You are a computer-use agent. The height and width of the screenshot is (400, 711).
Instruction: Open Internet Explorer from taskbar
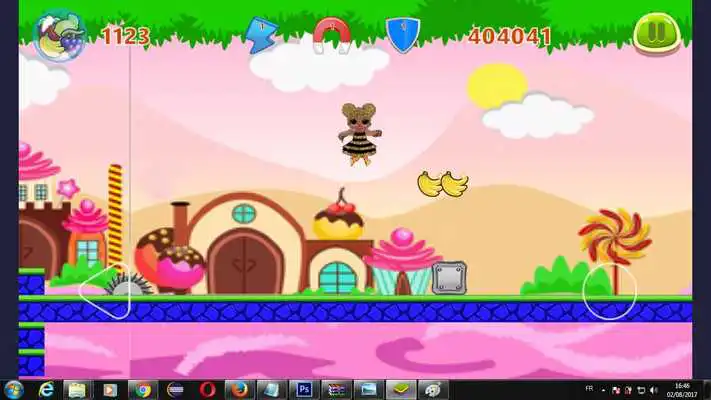click(x=47, y=390)
